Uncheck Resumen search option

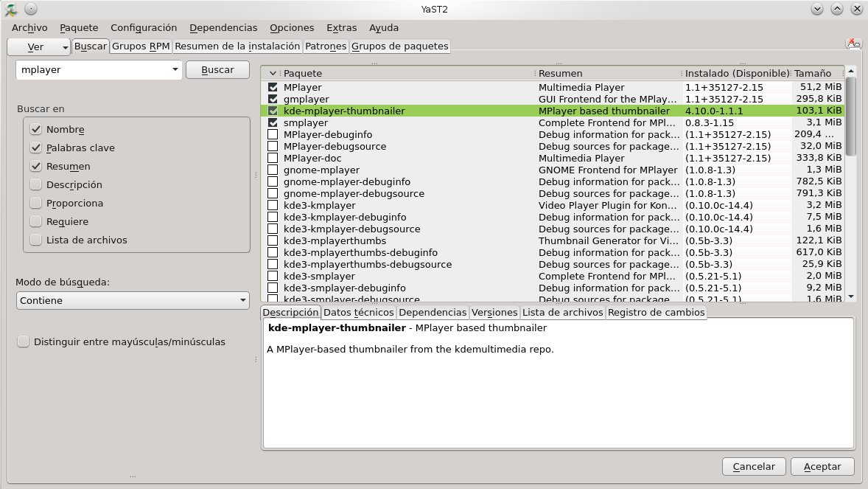coord(36,166)
